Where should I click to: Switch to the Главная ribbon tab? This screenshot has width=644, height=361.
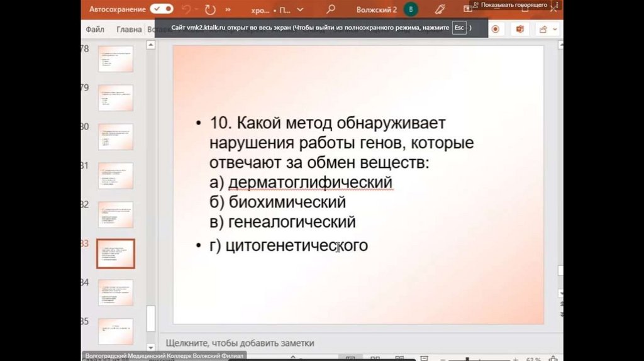point(129,29)
